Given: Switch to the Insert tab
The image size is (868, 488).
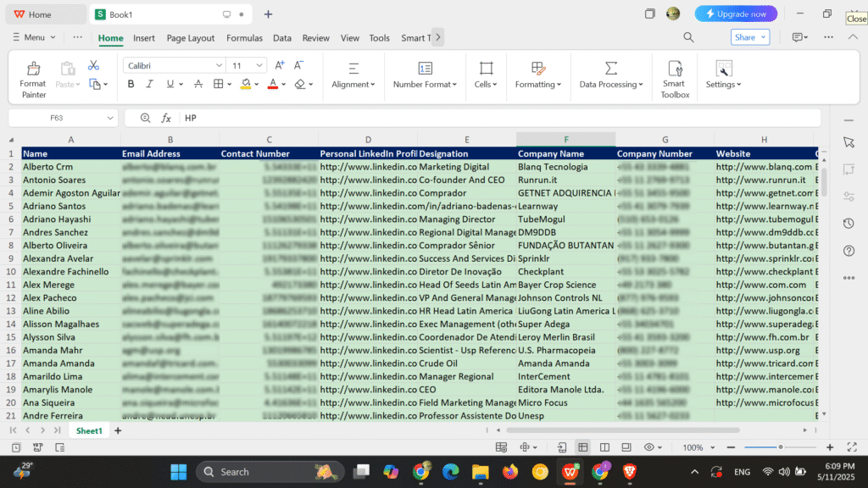Looking at the screenshot, I should click(x=144, y=37).
